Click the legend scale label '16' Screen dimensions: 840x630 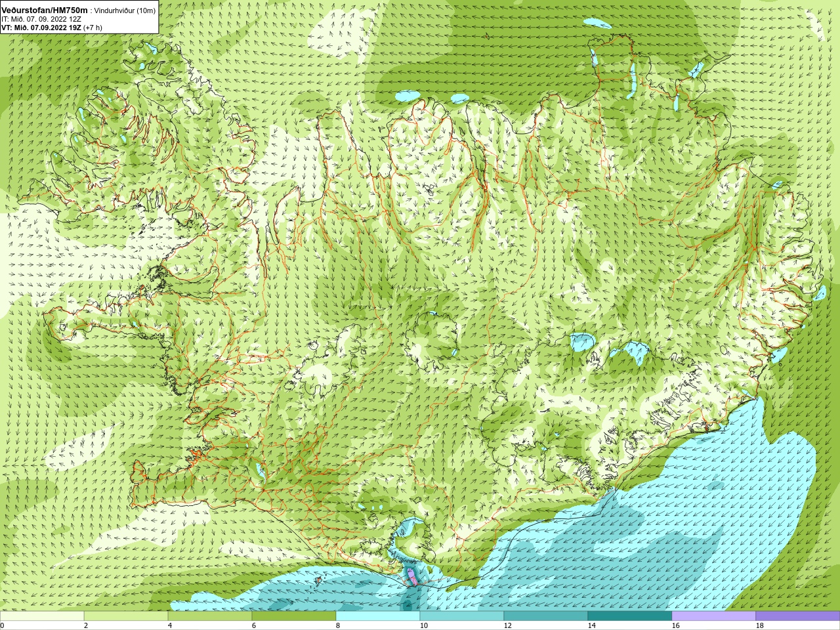pos(675,625)
